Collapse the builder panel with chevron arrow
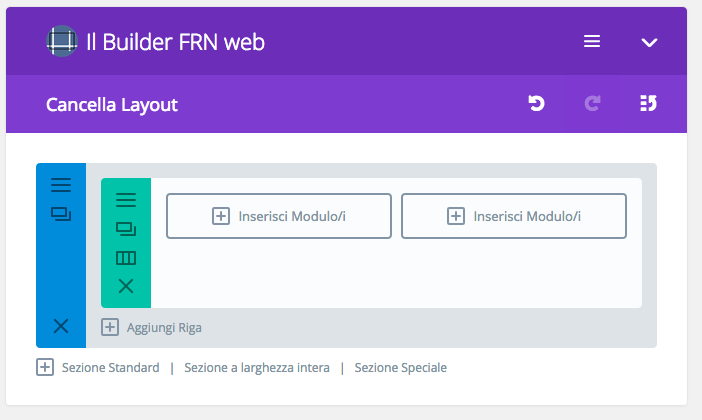The width and height of the screenshot is (702, 420). click(x=649, y=43)
